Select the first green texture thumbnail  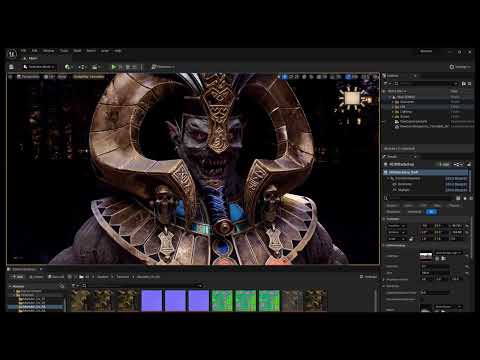(222, 301)
